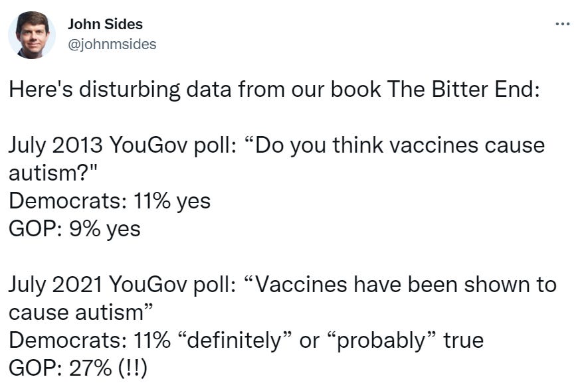
Task: Click John Sides' profile avatar photo
Action: [32, 35]
